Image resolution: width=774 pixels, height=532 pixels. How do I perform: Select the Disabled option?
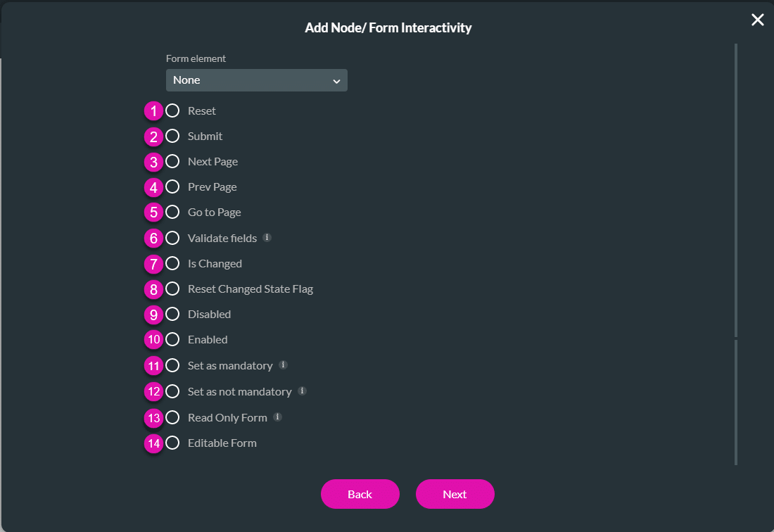coord(171,314)
